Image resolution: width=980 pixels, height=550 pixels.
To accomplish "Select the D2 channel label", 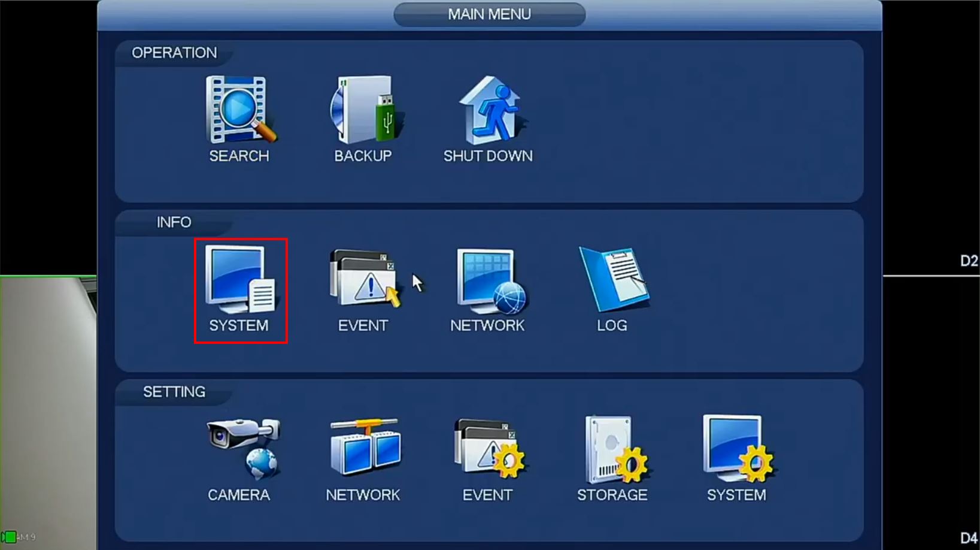I will (969, 261).
